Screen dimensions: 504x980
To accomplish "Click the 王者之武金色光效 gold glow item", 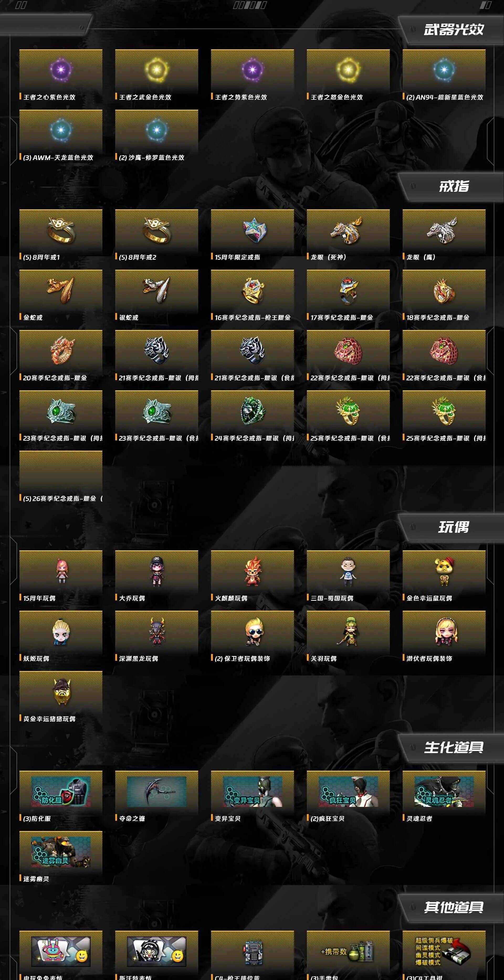I will [x=156, y=75].
